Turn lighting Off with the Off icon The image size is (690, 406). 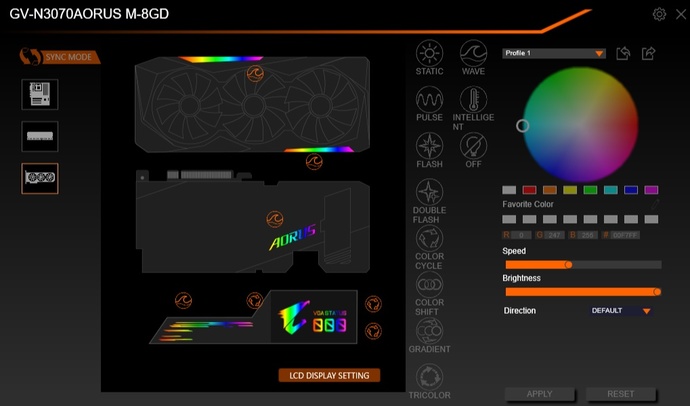pyautogui.click(x=473, y=146)
